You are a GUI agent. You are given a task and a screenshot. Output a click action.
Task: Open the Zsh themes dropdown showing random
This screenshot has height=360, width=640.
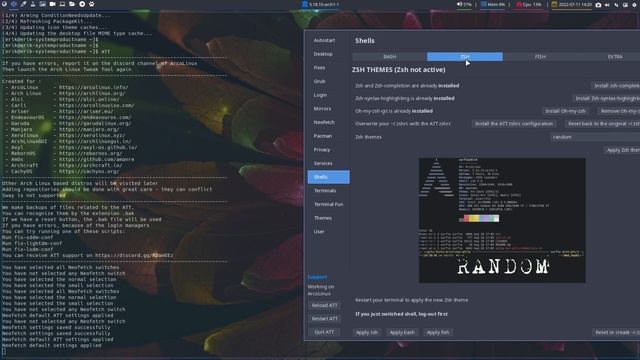click(595, 137)
